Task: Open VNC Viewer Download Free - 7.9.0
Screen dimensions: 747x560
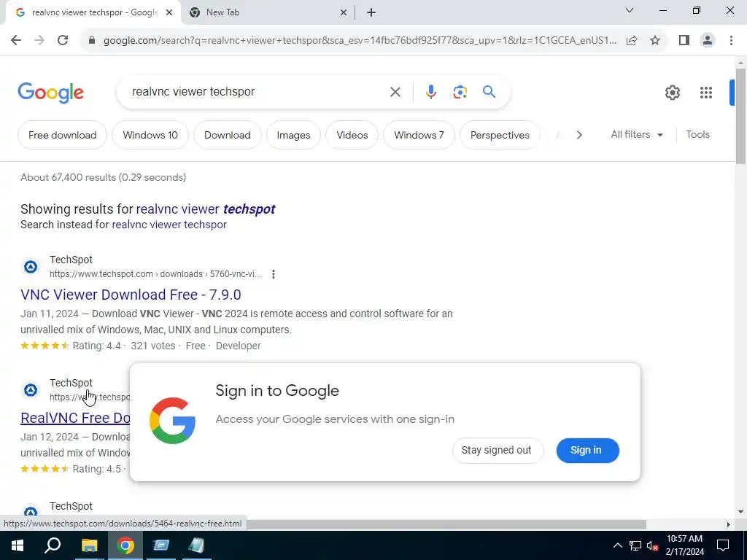Action: [131, 295]
